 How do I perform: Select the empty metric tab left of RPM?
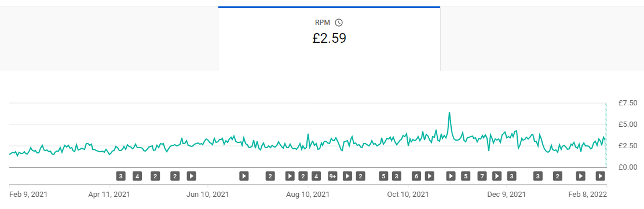[x=109, y=39]
